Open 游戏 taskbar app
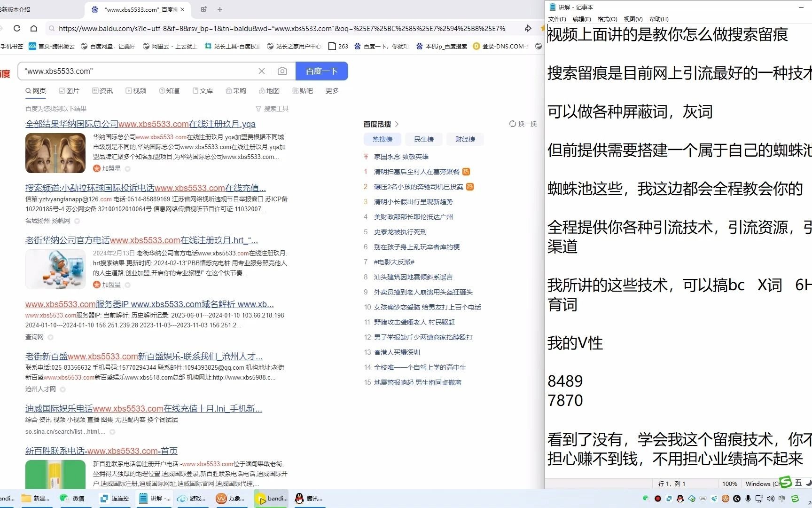Image resolution: width=812 pixels, height=508 pixels. tap(191, 499)
